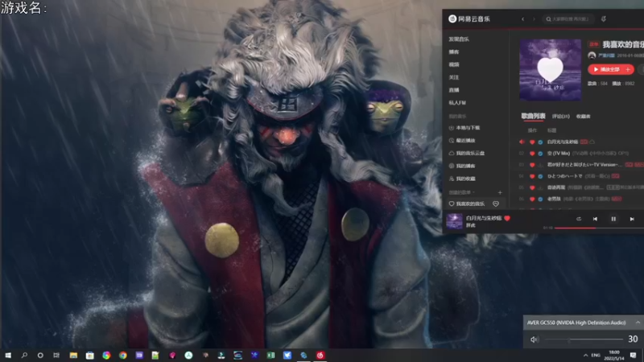The width and height of the screenshot is (644, 362).
Task: Click the now-playing album thumbnail
Action: click(454, 221)
